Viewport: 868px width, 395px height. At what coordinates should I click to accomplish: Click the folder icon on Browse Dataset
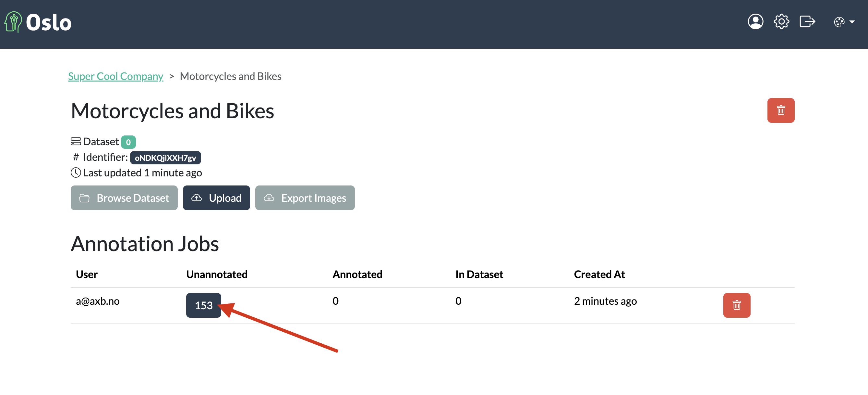(x=84, y=198)
